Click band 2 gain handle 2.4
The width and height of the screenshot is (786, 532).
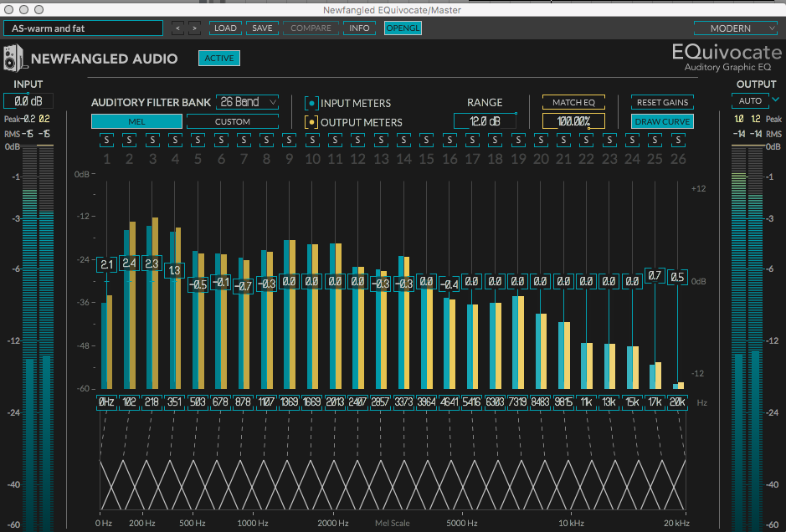tap(130, 263)
